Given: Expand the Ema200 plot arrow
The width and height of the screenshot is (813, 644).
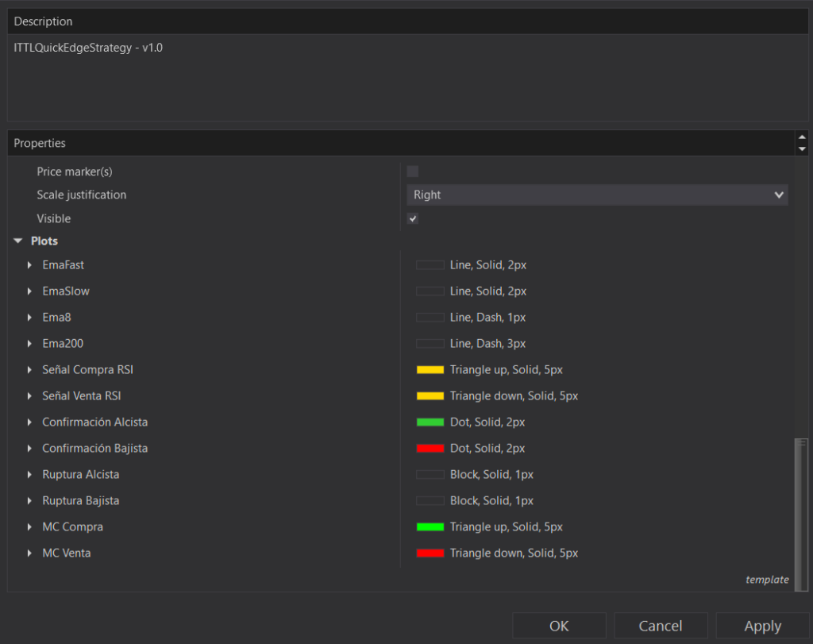Looking at the screenshot, I should click(29, 344).
